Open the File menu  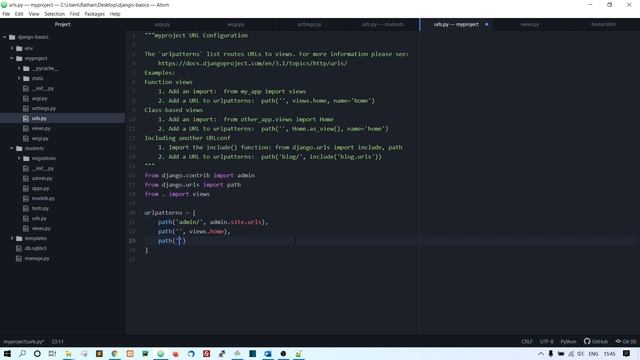coord(6,14)
